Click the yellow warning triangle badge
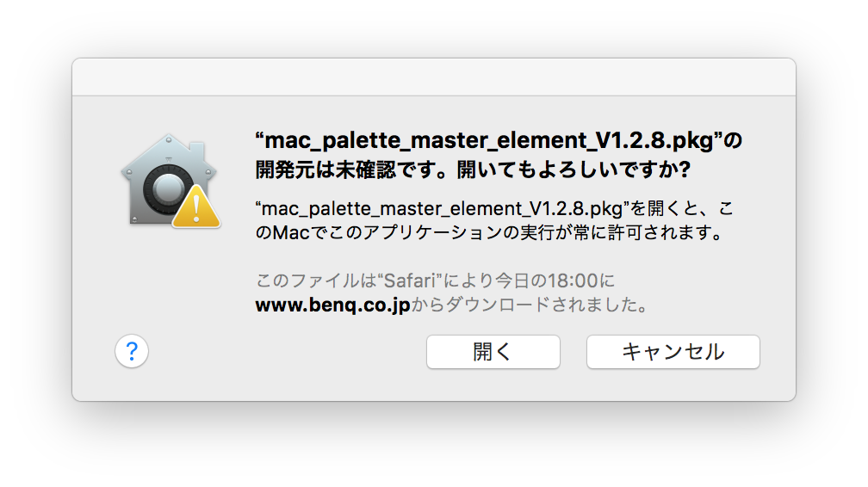The height and width of the screenshot is (487, 868). coord(196,207)
